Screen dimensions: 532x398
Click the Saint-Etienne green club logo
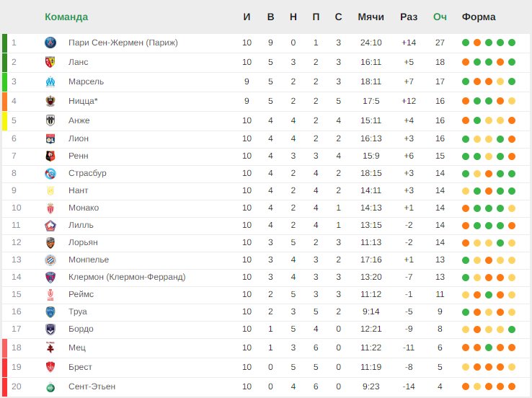coord(50,386)
